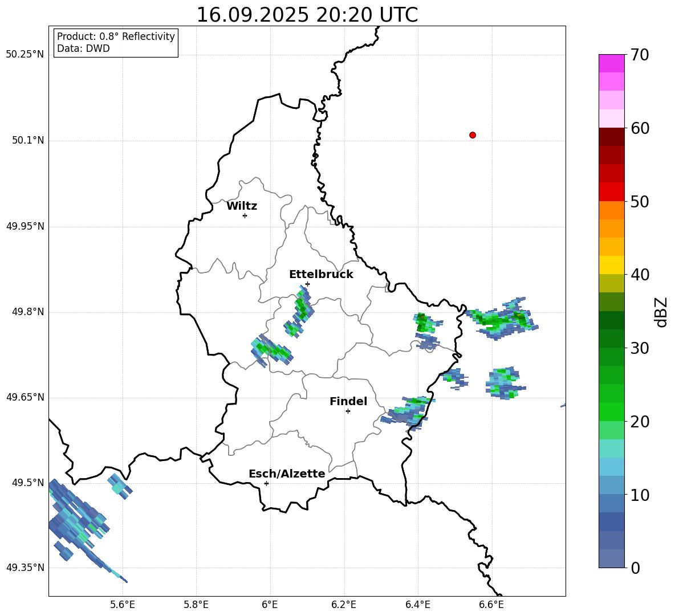
Task: Click the 50.25°N latitude label
Action: 25,55
